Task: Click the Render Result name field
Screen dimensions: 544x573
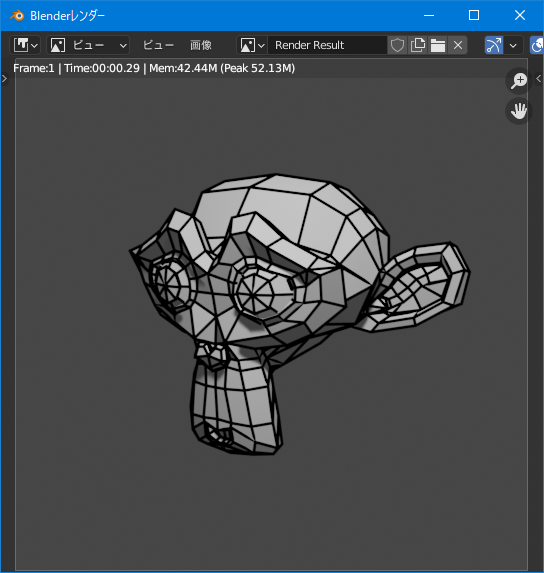Action: [327, 45]
